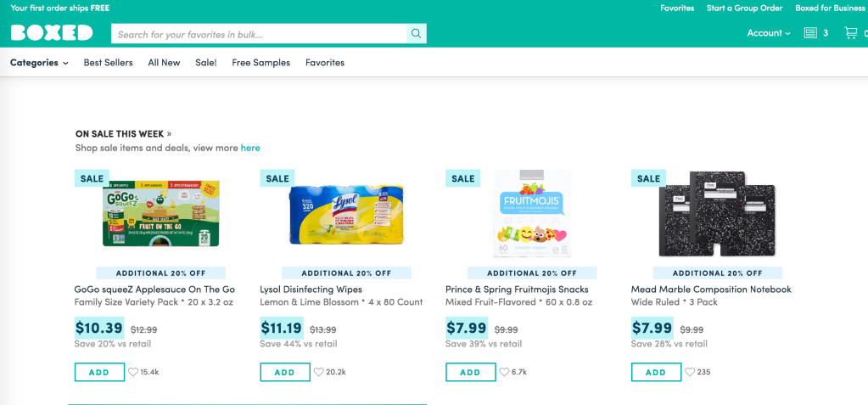Heart the Mead Marble Composition Notebook
Screen dimensions: 868x405
pos(690,372)
